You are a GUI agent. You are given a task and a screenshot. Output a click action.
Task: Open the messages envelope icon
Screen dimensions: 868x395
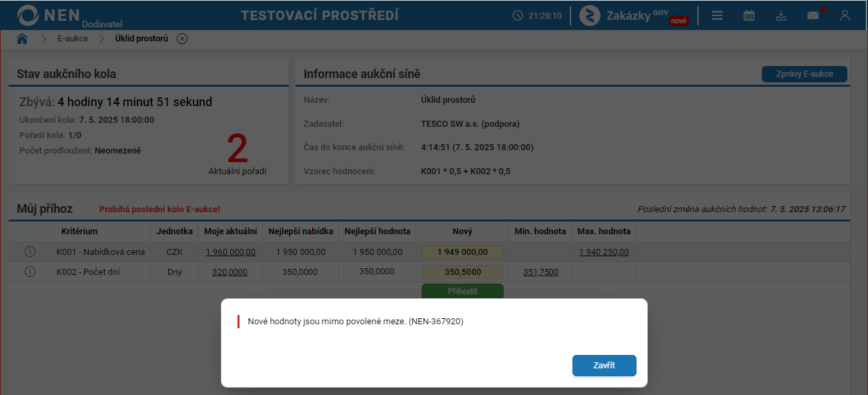point(813,15)
